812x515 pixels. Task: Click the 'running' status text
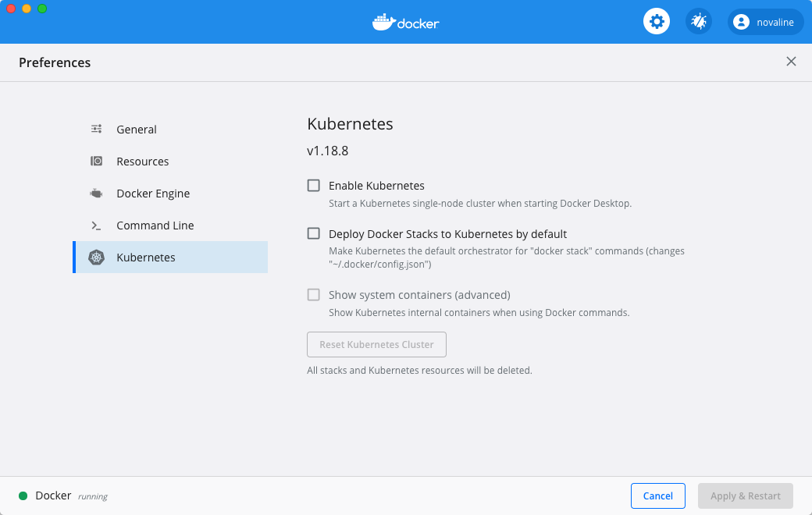click(93, 496)
